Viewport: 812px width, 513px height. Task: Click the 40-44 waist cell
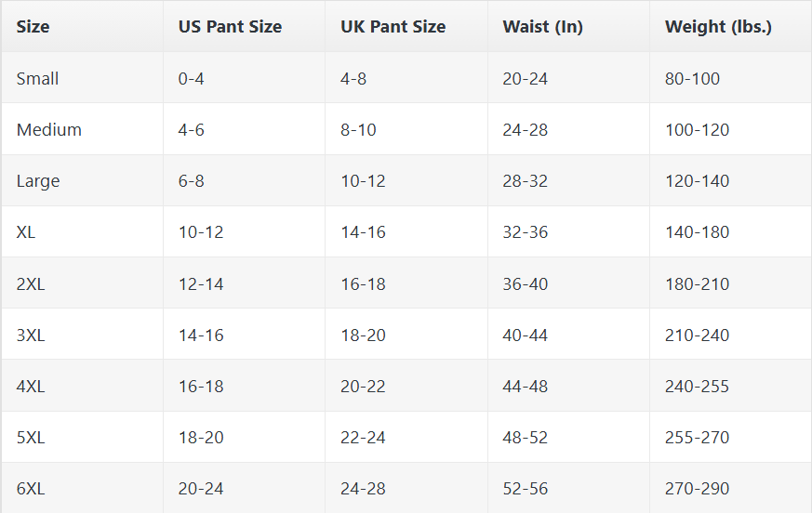(x=525, y=335)
